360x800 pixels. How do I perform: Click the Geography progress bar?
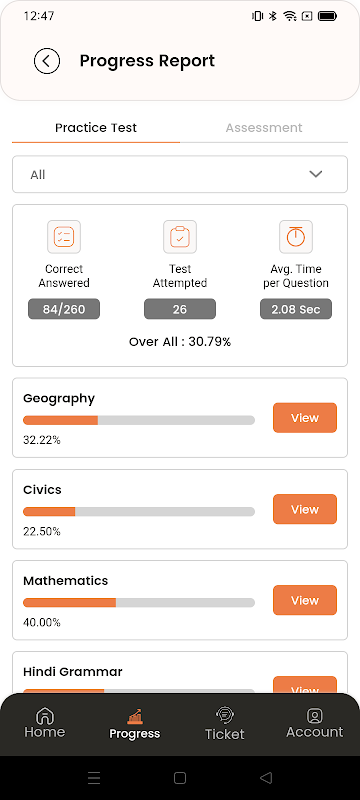(139, 420)
